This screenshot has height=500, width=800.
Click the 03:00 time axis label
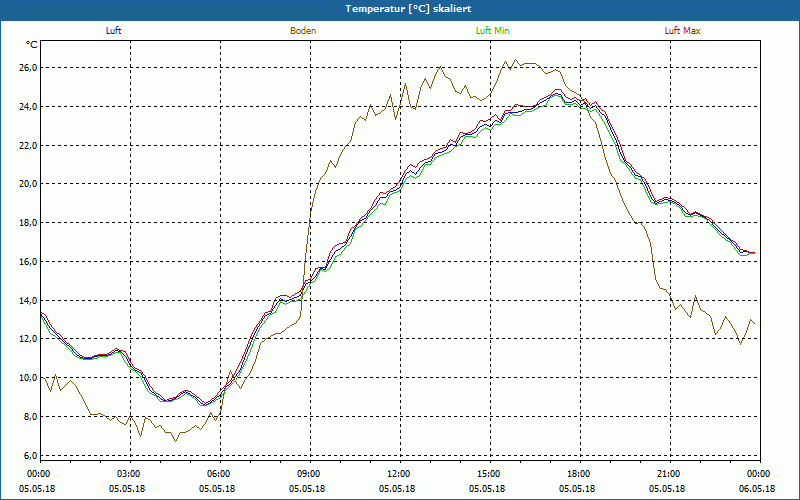[x=127, y=474]
